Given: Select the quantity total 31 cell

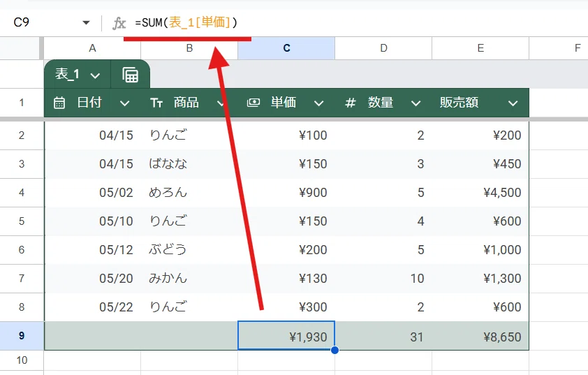Looking at the screenshot, I should [x=383, y=336].
